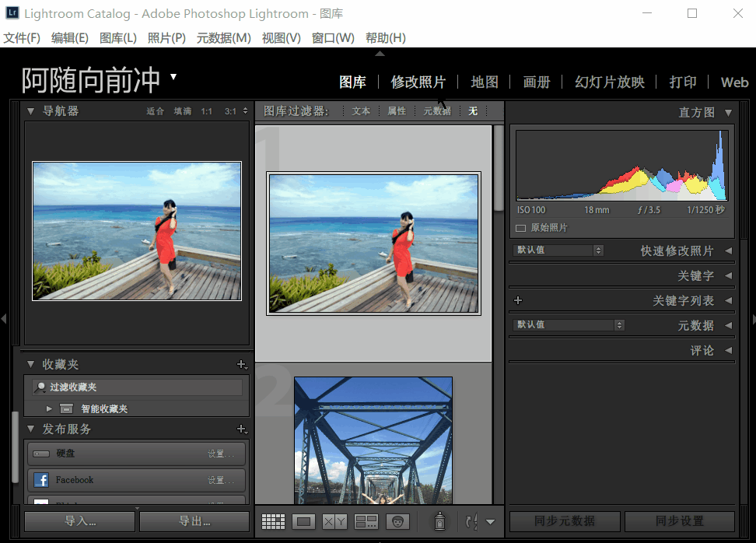Click the 导入... import button
Image resolution: width=756 pixels, height=543 pixels.
point(80,521)
